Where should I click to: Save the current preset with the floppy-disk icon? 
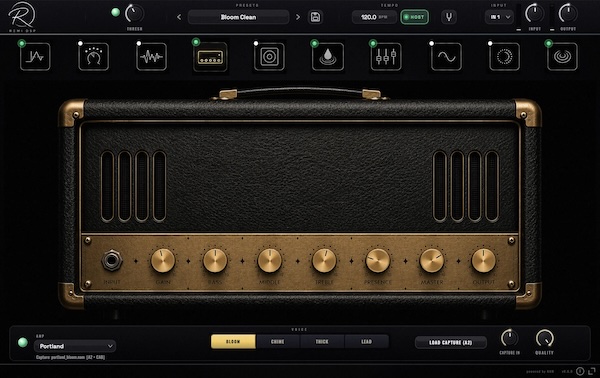point(315,17)
